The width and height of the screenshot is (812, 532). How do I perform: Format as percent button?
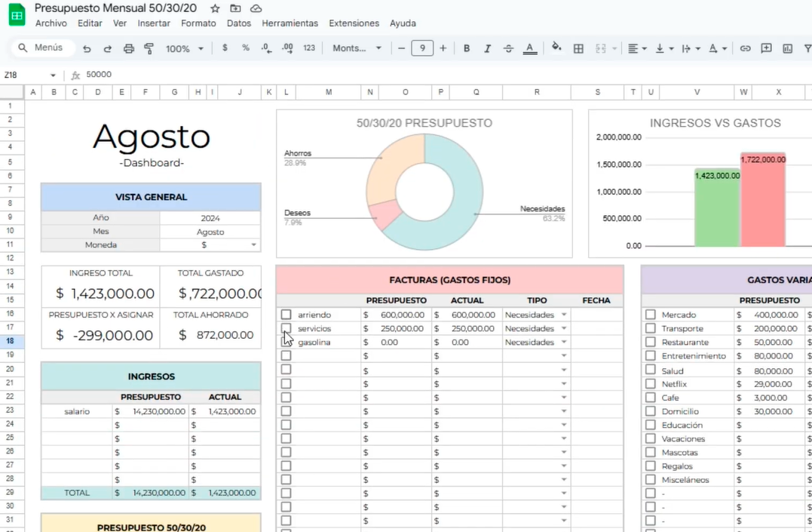click(245, 48)
